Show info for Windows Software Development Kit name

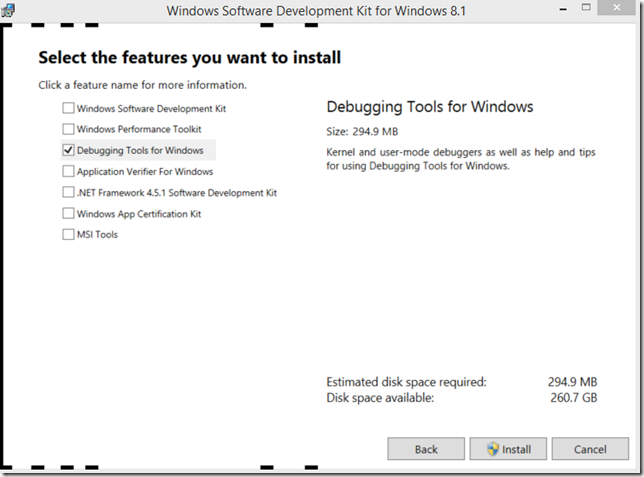151,108
